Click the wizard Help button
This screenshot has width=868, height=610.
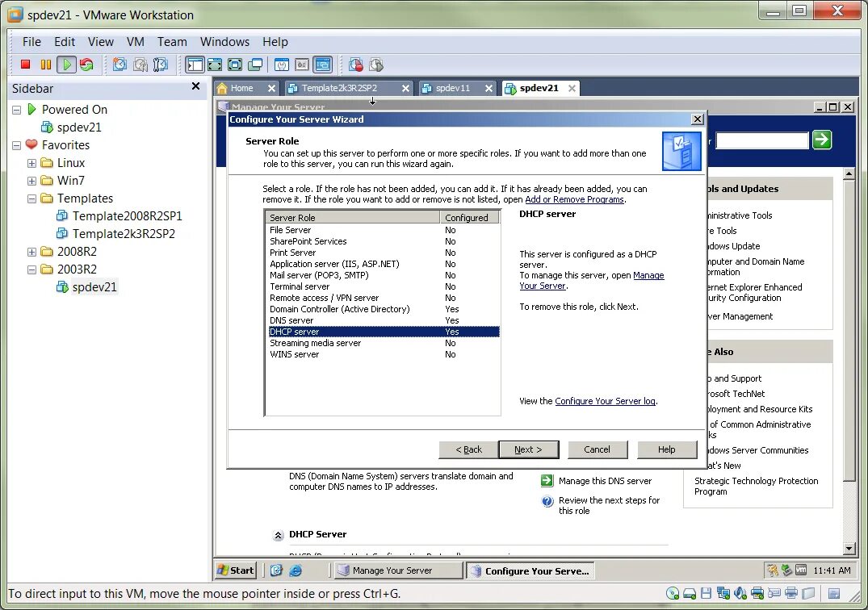point(667,449)
